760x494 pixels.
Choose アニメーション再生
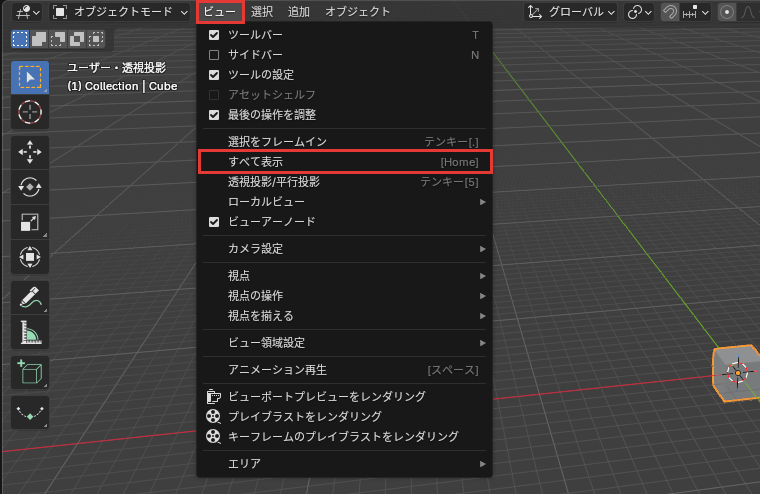tap(345, 370)
